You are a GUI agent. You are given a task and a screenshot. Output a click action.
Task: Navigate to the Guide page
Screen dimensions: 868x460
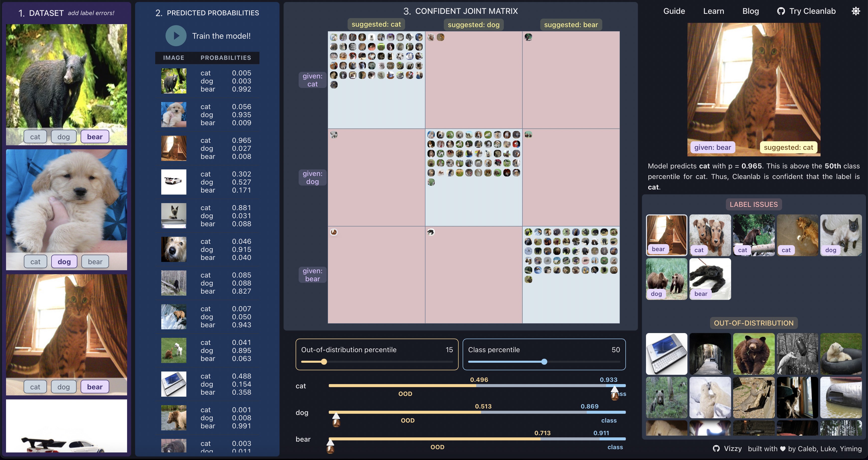[673, 10]
